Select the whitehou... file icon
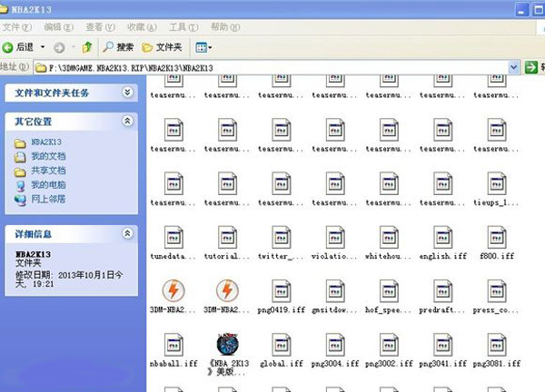Image resolution: width=545 pixels, height=392 pixels. point(389,237)
